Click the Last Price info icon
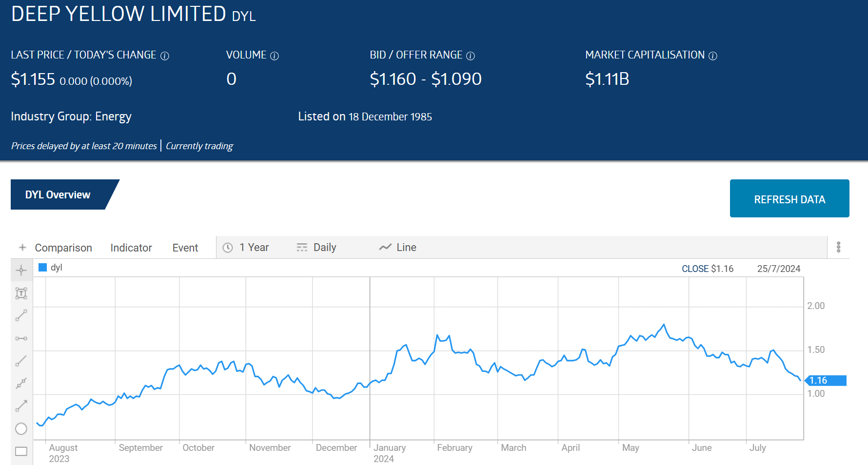The image size is (868, 465). click(x=165, y=56)
